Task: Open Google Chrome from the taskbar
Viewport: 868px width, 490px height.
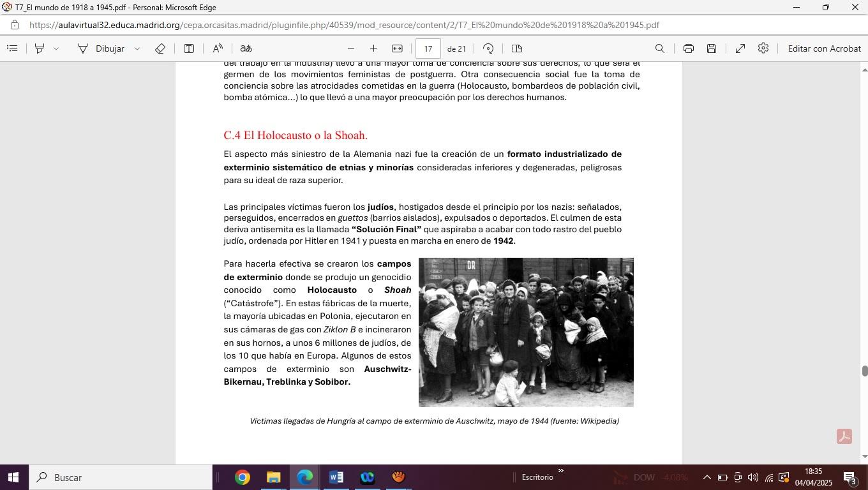Action: click(x=242, y=477)
